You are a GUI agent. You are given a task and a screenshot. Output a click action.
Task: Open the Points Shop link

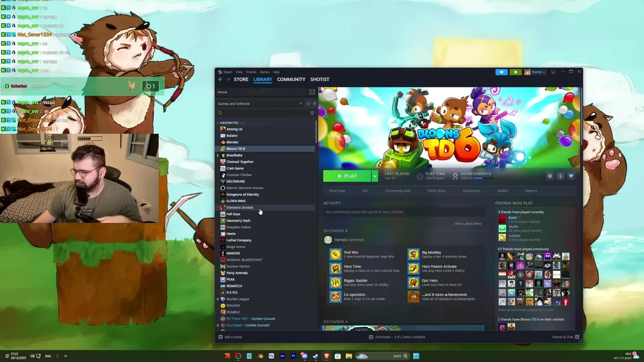[436, 191]
